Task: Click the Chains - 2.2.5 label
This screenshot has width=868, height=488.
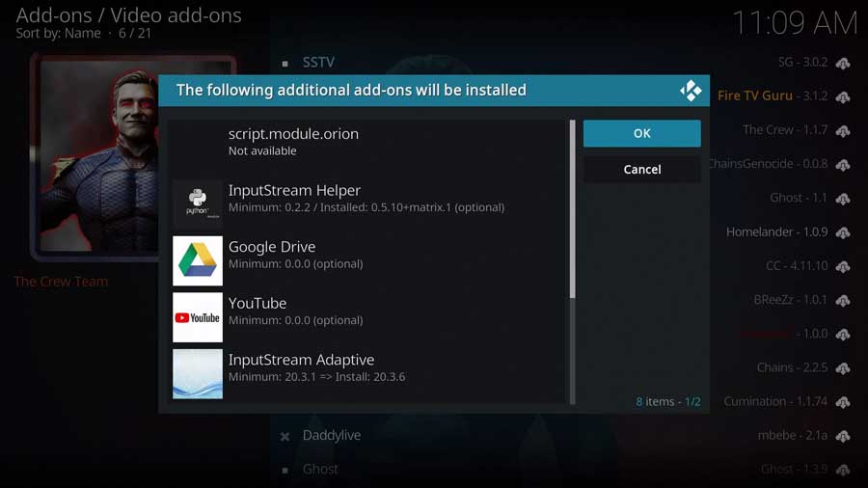Action: [792, 367]
